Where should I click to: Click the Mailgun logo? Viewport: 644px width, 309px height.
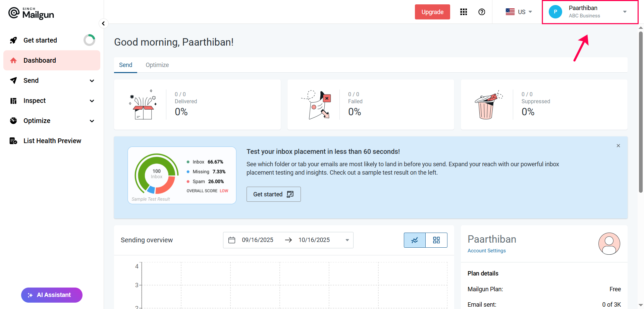coord(31,13)
